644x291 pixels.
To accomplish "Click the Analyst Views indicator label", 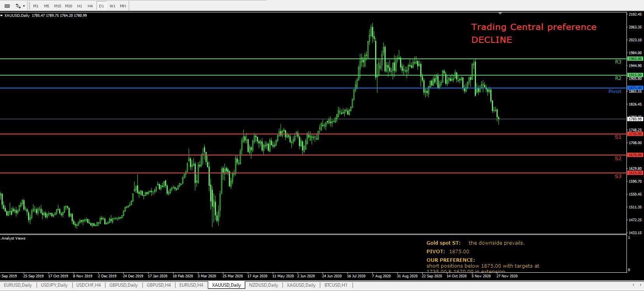I will (13, 238).
